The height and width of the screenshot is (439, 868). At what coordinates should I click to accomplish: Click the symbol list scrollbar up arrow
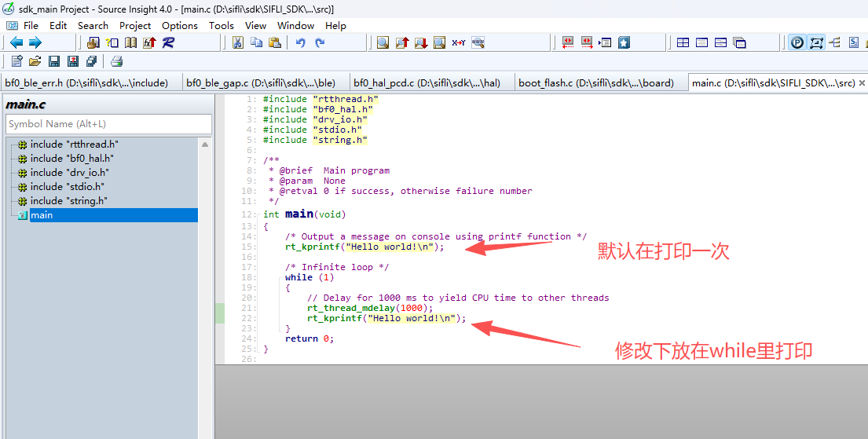pyautogui.click(x=206, y=145)
